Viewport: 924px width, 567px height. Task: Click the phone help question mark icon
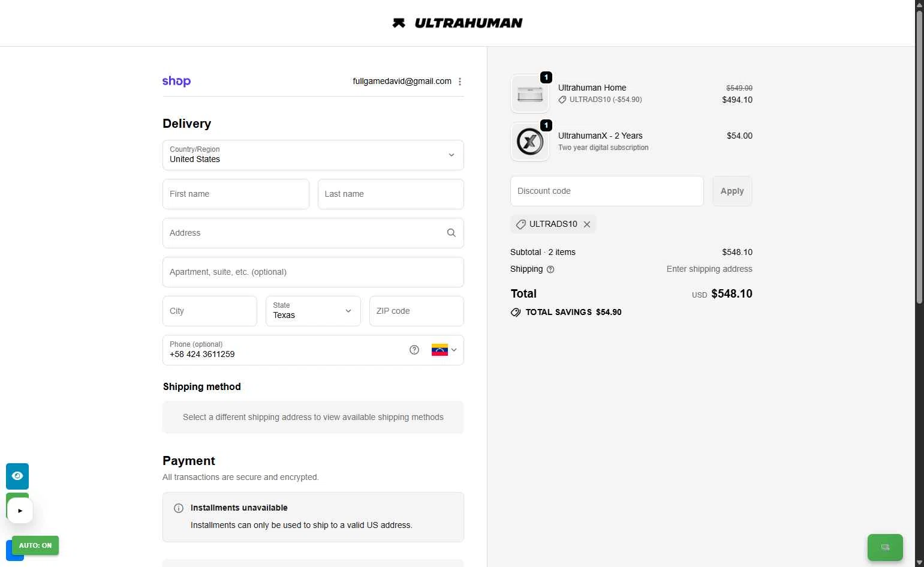(x=414, y=350)
